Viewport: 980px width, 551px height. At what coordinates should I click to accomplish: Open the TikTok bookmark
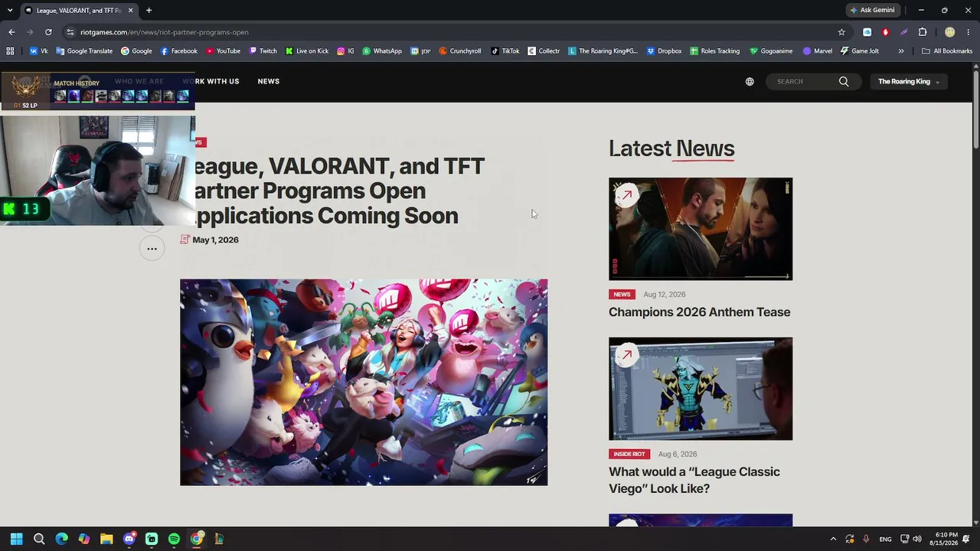[x=505, y=51]
